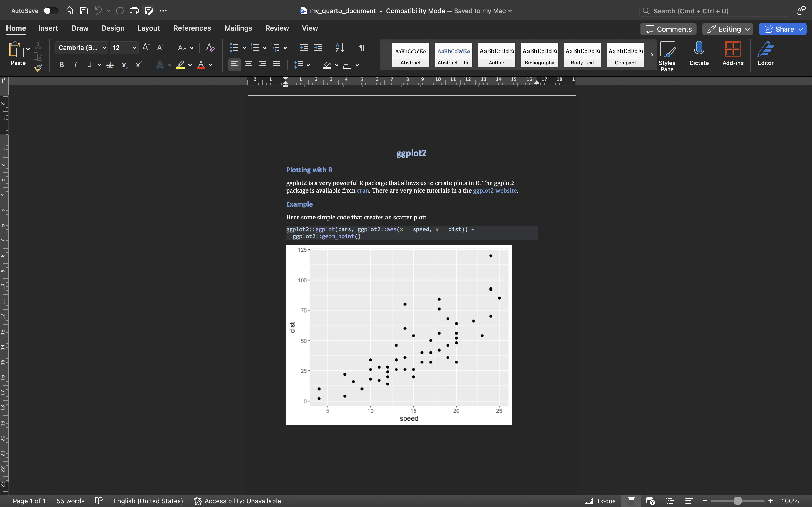Apply superscript formatting
Image resolution: width=812 pixels, height=507 pixels.
pyautogui.click(x=139, y=64)
